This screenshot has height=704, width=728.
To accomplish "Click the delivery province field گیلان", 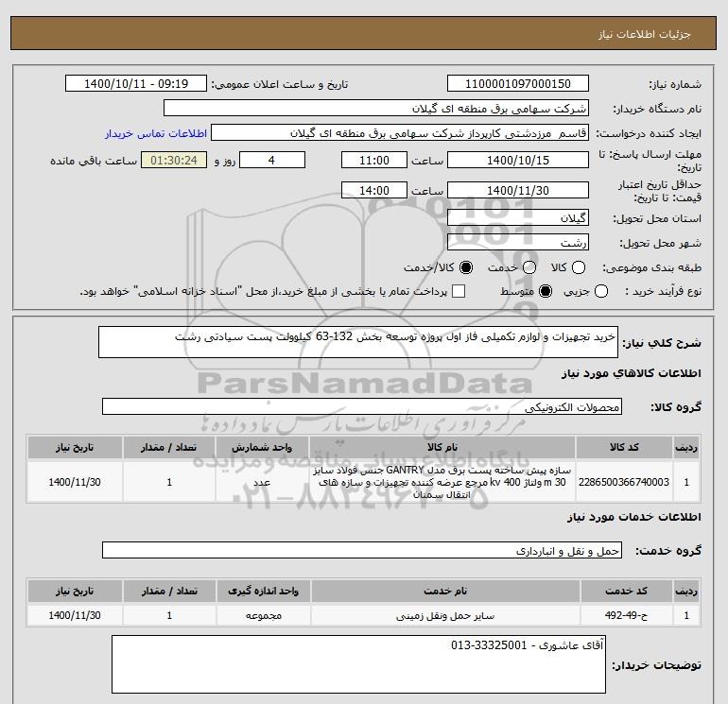I will (x=518, y=217).
